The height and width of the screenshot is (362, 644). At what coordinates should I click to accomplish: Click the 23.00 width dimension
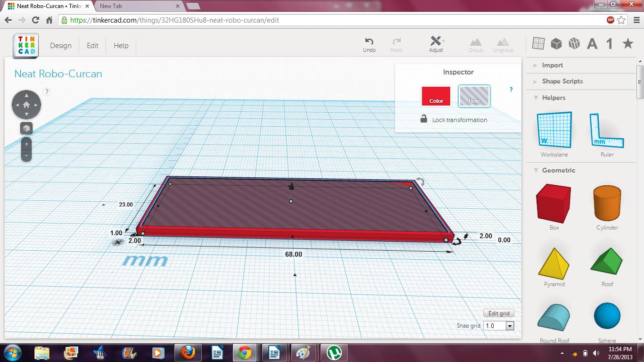[x=126, y=205]
